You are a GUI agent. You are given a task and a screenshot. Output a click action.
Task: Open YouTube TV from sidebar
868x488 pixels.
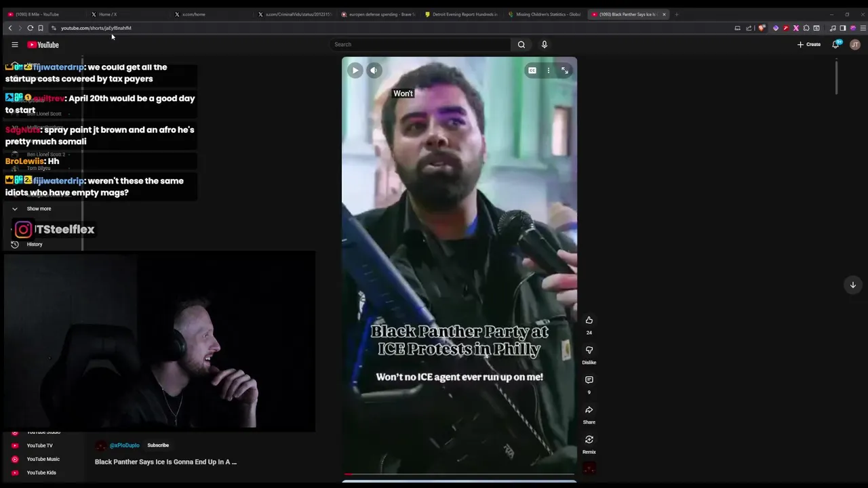[x=39, y=445]
